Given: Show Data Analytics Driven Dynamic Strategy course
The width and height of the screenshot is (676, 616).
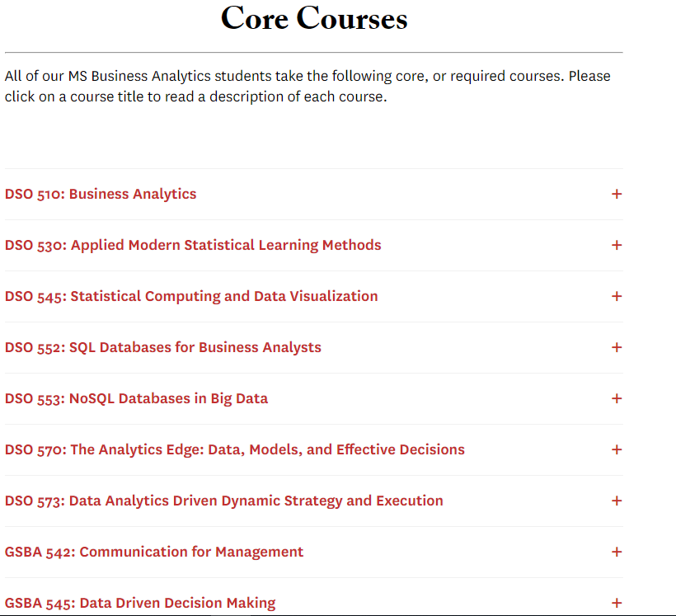Looking at the screenshot, I should pyautogui.click(x=223, y=501).
